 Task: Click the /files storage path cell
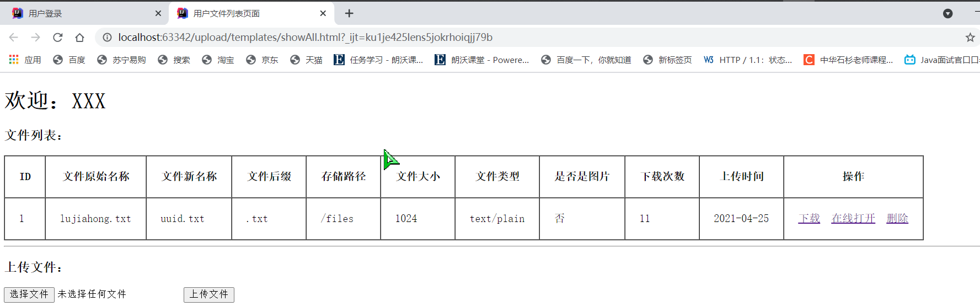pos(343,219)
